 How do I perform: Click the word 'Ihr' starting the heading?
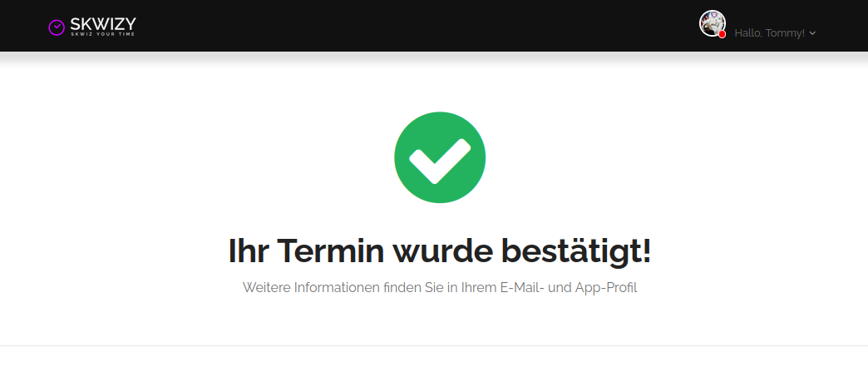point(248,251)
